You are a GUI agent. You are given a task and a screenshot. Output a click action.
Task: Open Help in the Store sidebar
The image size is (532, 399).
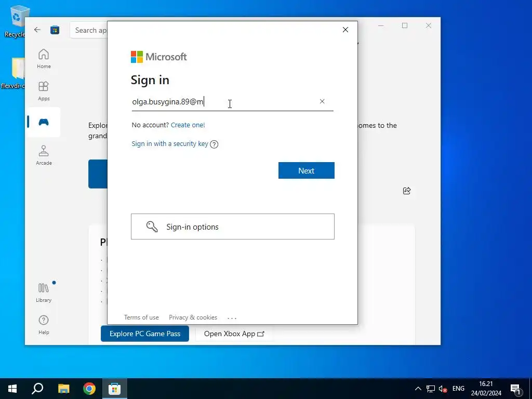click(44, 325)
